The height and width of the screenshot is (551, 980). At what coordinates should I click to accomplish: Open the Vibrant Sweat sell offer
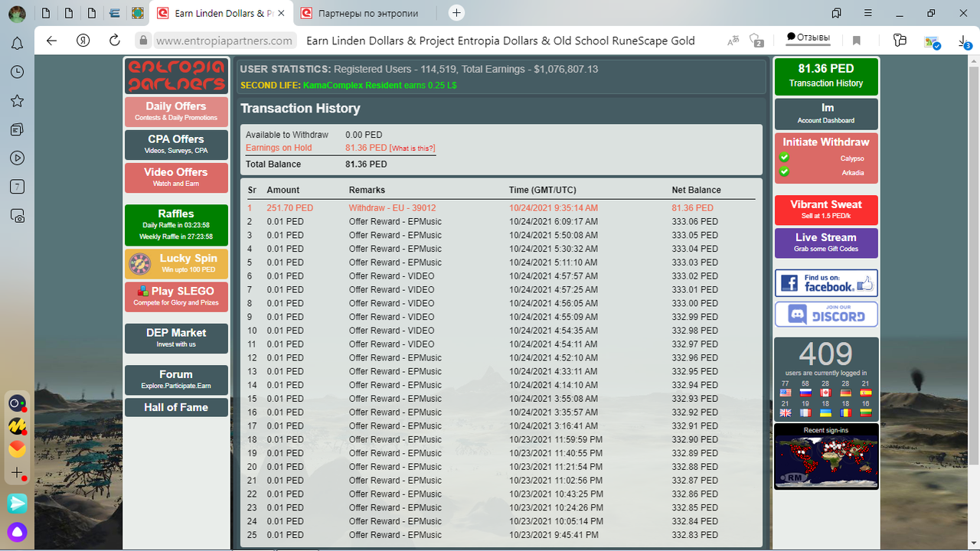tap(826, 210)
